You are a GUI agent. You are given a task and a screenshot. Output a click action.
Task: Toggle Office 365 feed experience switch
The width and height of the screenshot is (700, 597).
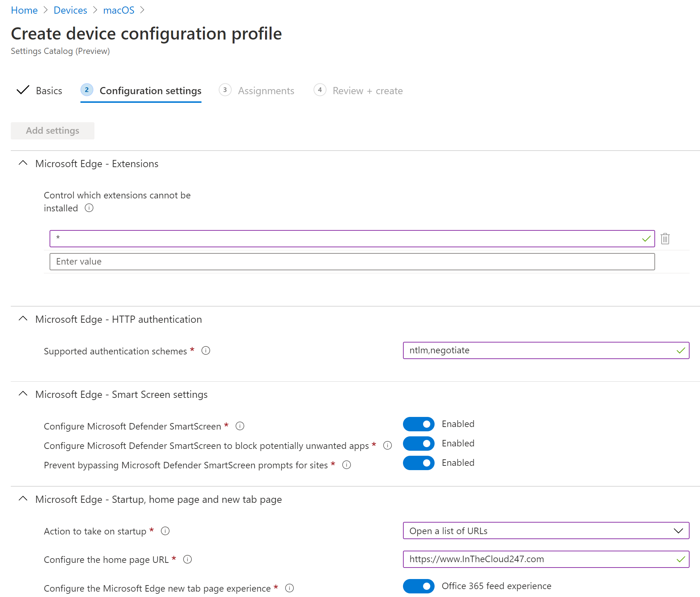point(418,586)
